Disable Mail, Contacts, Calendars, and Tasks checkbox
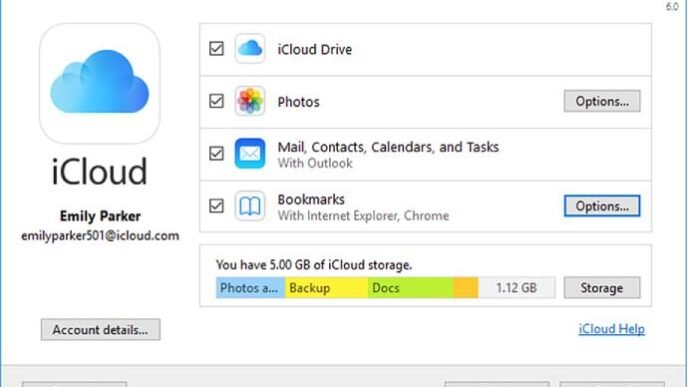This screenshot has width=688, height=387. click(x=216, y=154)
